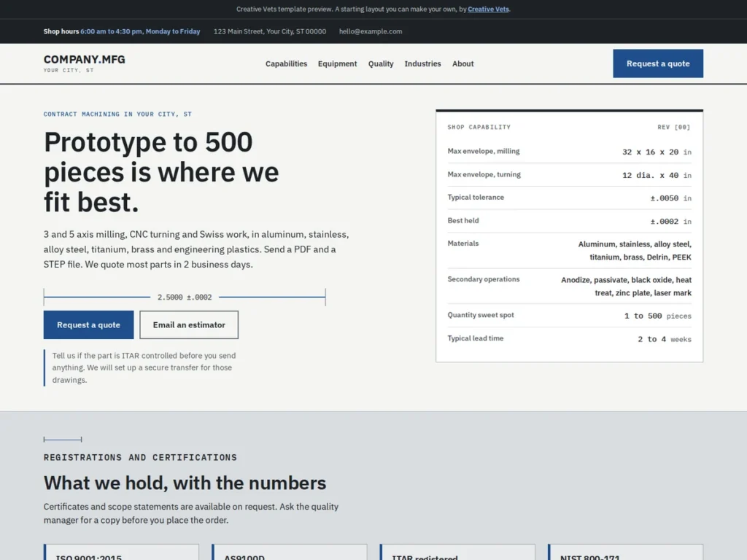Go to the Equipment nav link
This screenshot has height=560, width=747.
coord(337,64)
